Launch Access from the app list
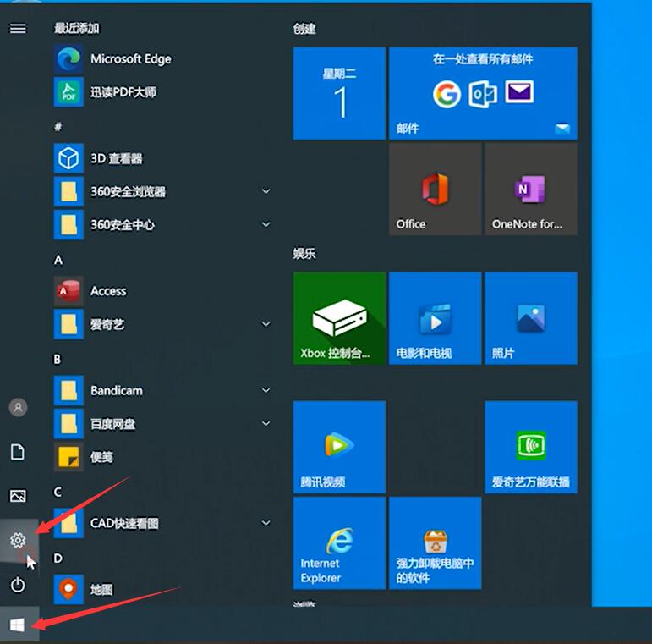652x644 pixels. click(x=162, y=291)
